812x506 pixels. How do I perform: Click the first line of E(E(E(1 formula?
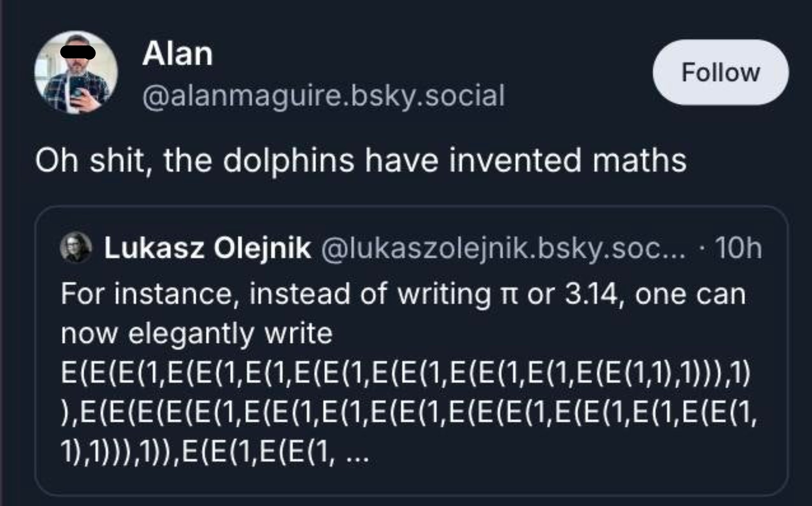[x=405, y=374]
